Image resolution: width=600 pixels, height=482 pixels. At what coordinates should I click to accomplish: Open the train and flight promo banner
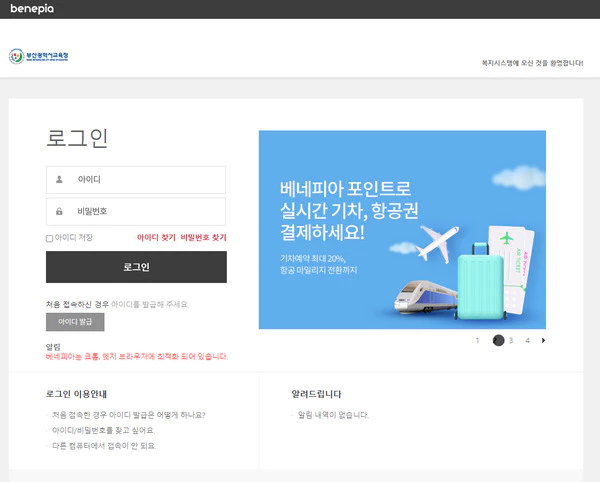[402, 230]
